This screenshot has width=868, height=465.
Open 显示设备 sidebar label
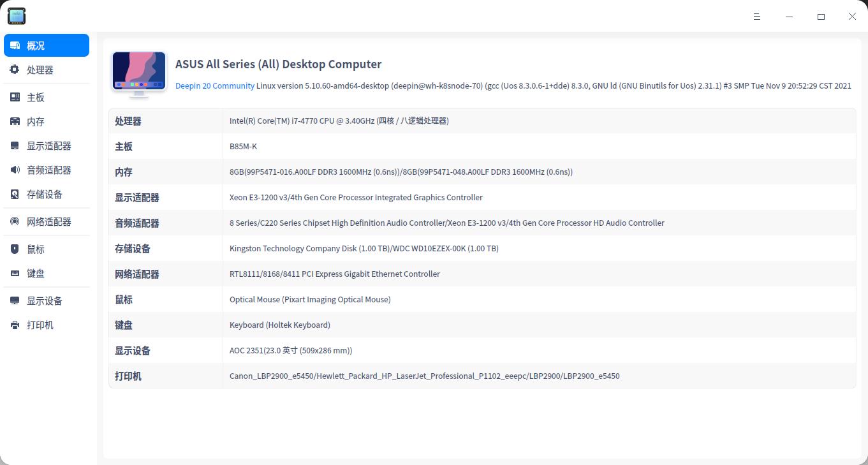[x=45, y=301]
